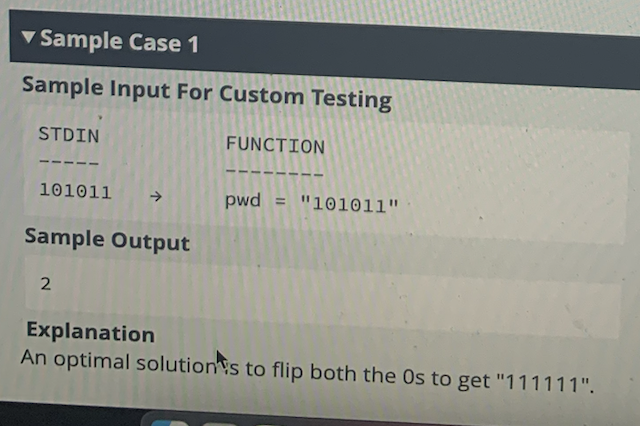Screen dimensions: 640x426
Task: Click the Explanation heading
Action: [91, 332]
